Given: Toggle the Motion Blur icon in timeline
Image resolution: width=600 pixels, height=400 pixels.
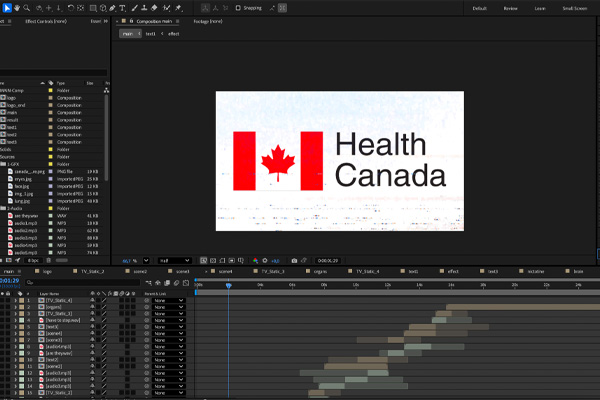Looking at the screenshot, I should pyautogui.click(x=176, y=283).
